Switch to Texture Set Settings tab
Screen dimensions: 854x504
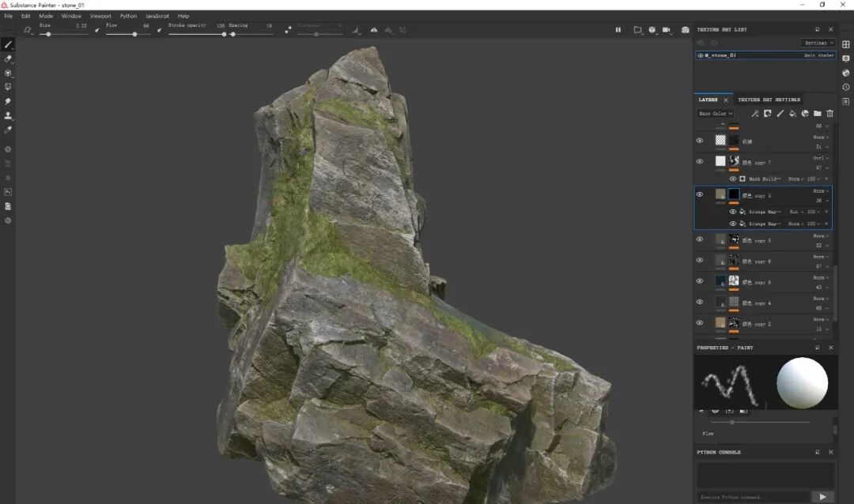click(769, 100)
